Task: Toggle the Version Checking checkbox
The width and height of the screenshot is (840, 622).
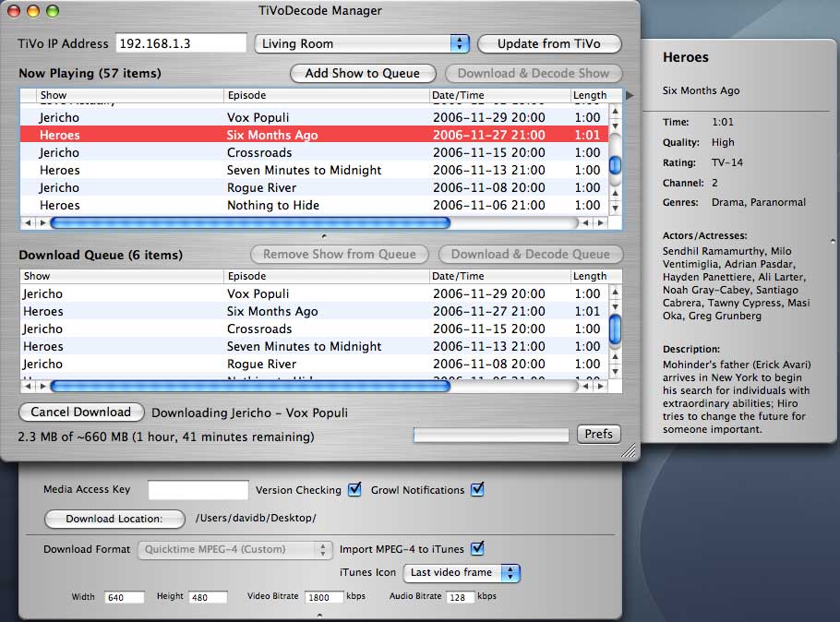Action: click(x=354, y=490)
